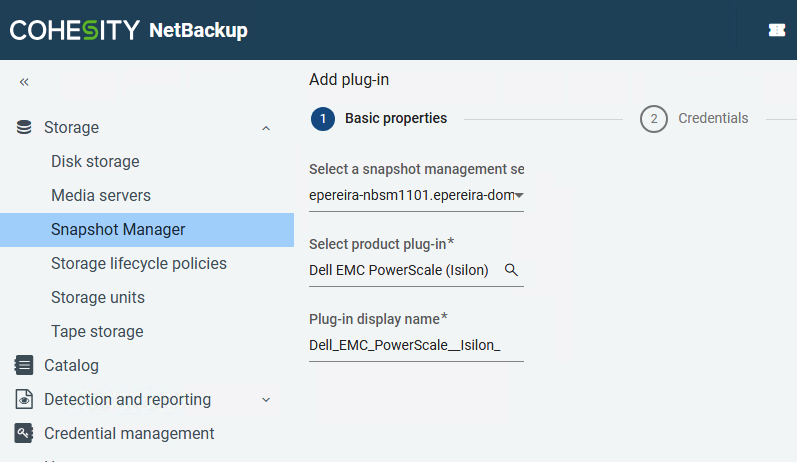Click the Credential management key icon
The image size is (797, 462).
[x=24, y=433]
